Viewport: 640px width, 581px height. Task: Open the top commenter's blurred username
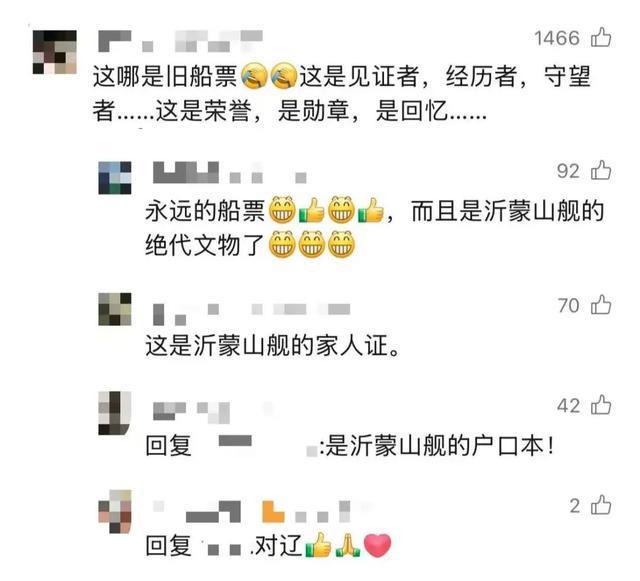(180, 41)
